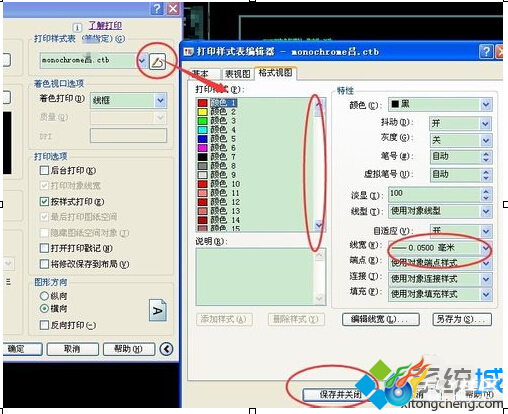The width and height of the screenshot is (508, 414).
Task: Open the 了解打印 link
Action: 105,26
